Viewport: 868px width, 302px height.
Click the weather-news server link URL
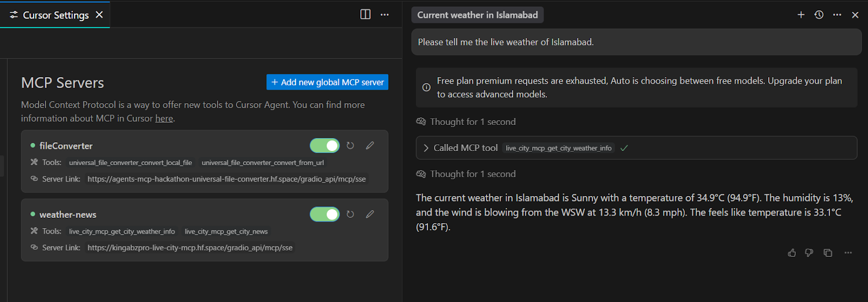pyautogui.click(x=190, y=248)
